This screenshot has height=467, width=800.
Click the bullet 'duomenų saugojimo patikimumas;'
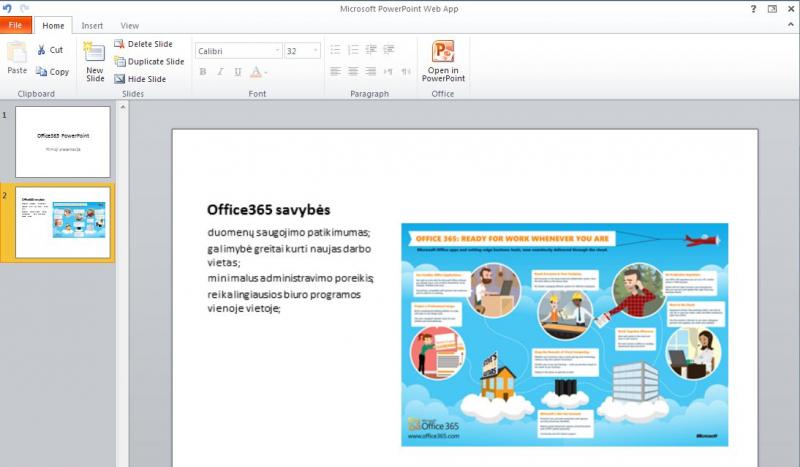click(x=289, y=233)
